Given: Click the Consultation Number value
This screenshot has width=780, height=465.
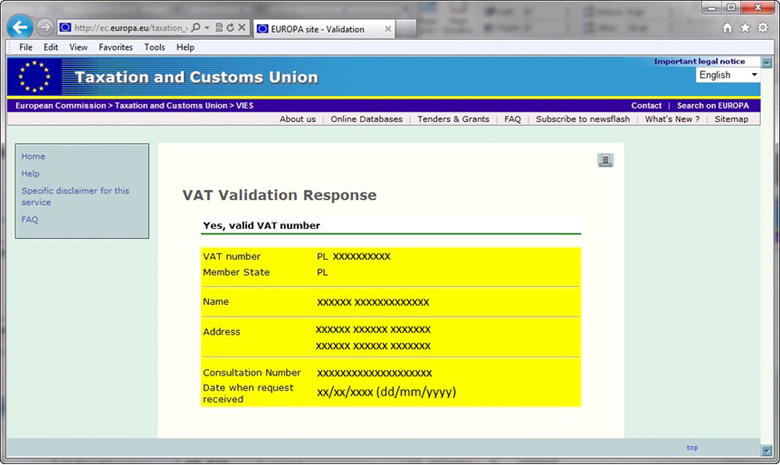Looking at the screenshot, I should point(375,373).
